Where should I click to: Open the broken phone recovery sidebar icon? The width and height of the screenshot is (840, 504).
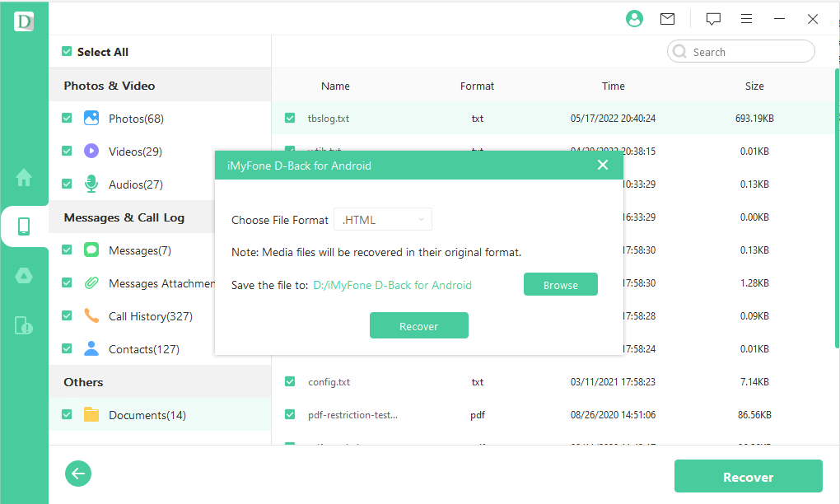[x=24, y=325]
